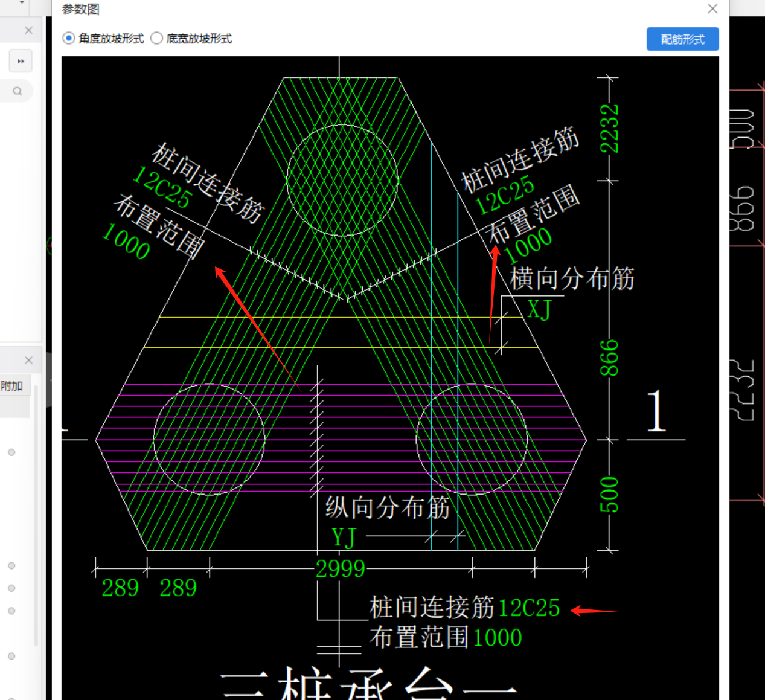Close the 参数图 dialog

pyautogui.click(x=712, y=8)
